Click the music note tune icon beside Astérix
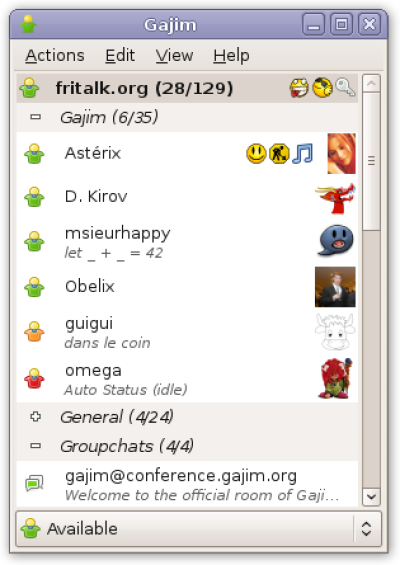400x565 pixels. point(303,154)
